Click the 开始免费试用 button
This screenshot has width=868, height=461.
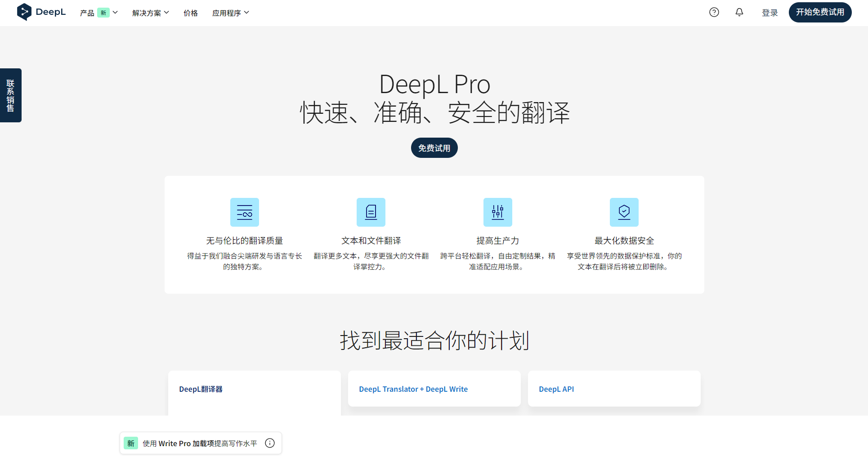pos(820,12)
